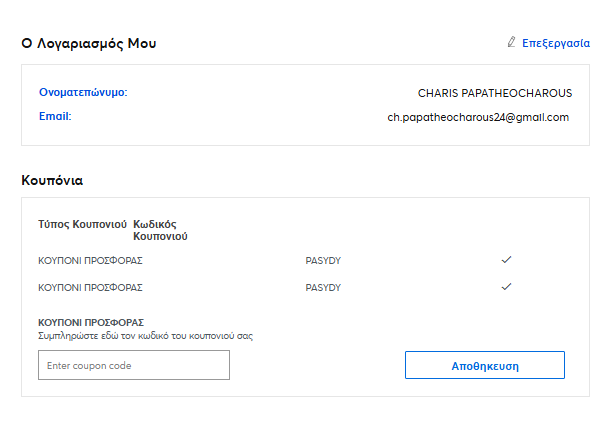Image resolution: width=616 pixels, height=425 pixels.
Task: Click the checkmark in the second coupon row
Action: 507,287
